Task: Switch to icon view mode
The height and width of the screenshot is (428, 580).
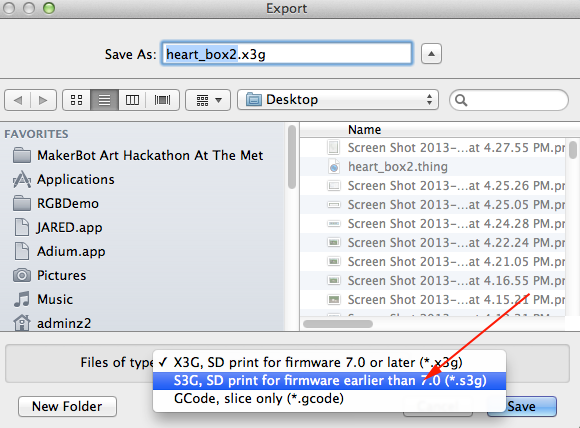Action: [x=77, y=100]
